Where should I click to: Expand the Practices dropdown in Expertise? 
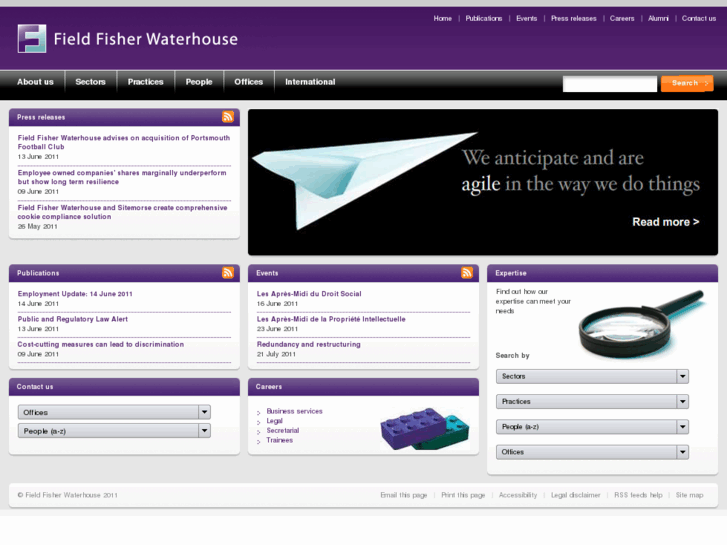click(x=592, y=401)
